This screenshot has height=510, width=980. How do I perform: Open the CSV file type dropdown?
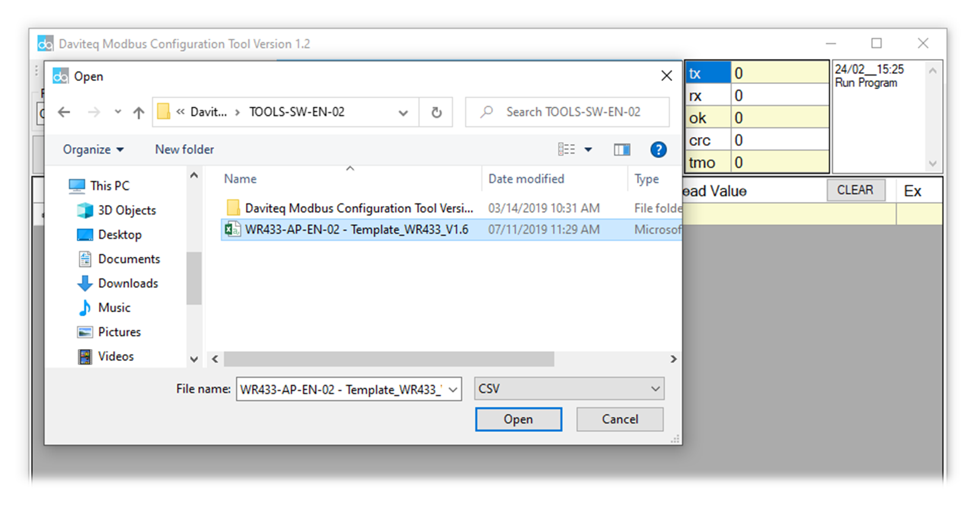[569, 389]
